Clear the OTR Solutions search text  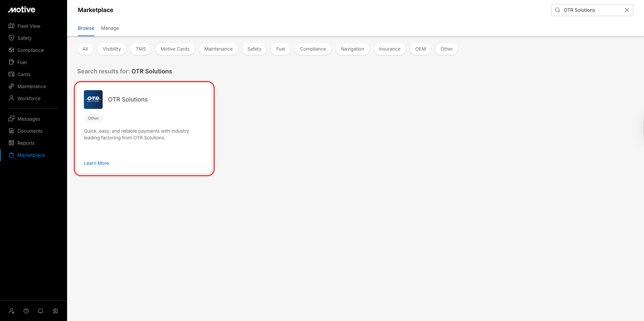627,10
